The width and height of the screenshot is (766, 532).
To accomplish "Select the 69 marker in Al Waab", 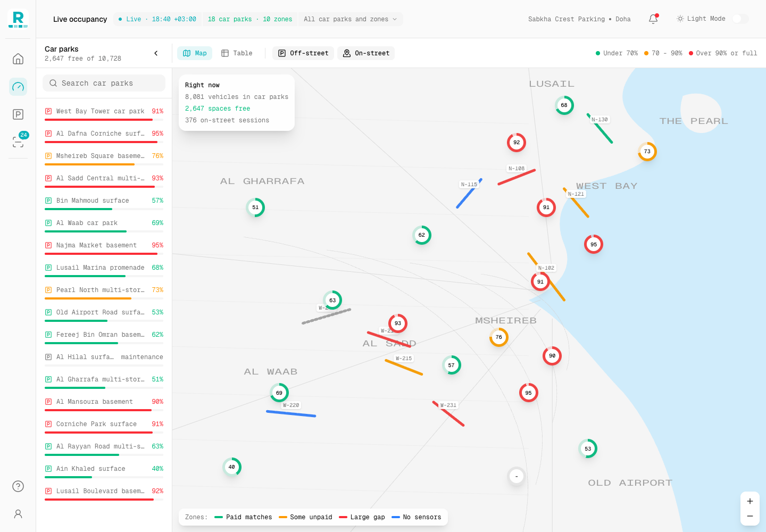I will point(279,393).
